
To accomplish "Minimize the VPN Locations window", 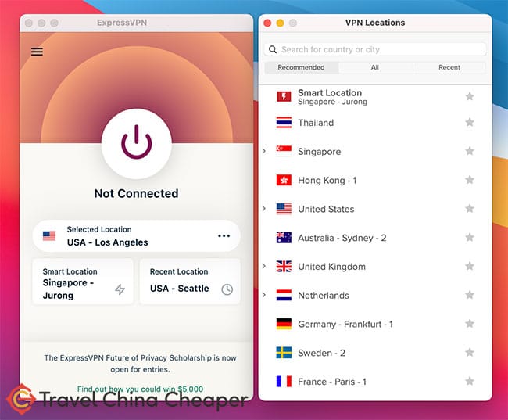I will tap(281, 23).
